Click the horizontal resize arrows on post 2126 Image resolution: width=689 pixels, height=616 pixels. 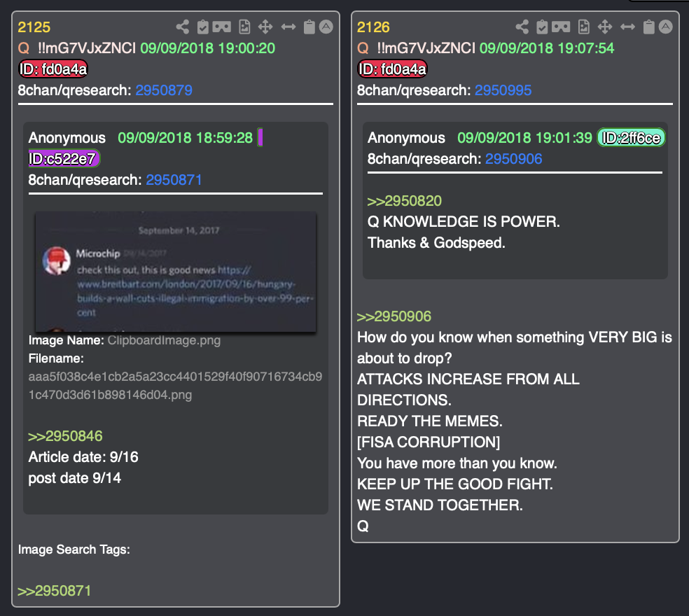click(627, 27)
